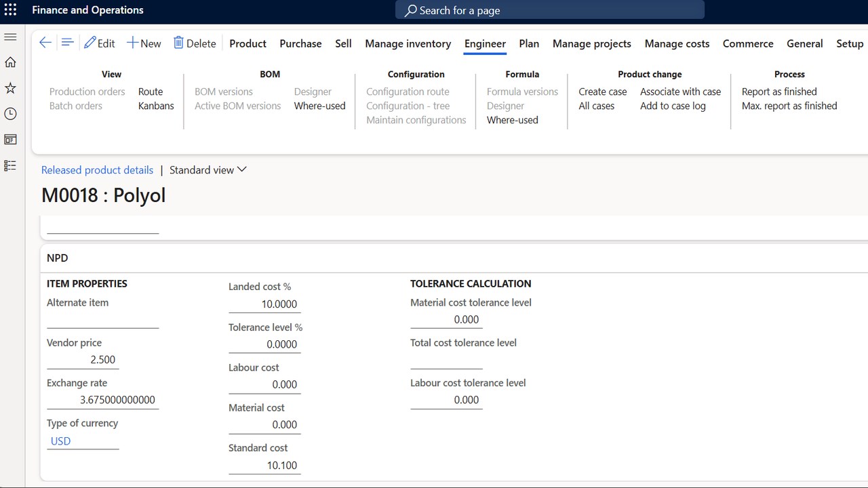Click the Edit pencil button
Image resolution: width=868 pixels, height=488 pixels.
(100, 43)
